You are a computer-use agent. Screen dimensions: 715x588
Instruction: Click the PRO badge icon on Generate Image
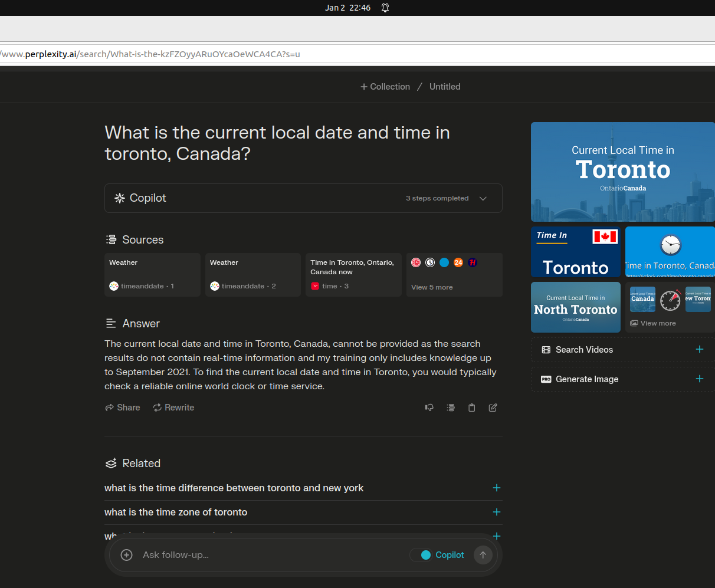pyautogui.click(x=546, y=379)
